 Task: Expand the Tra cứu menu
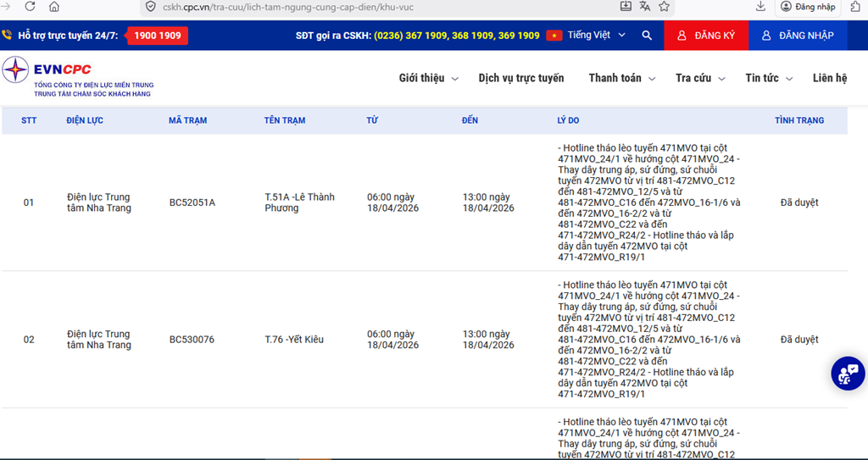[x=700, y=78]
